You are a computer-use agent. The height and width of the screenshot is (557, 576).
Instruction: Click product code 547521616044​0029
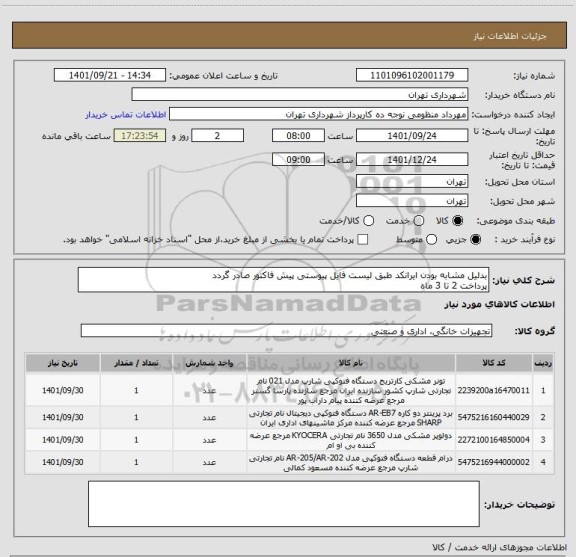click(493, 417)
